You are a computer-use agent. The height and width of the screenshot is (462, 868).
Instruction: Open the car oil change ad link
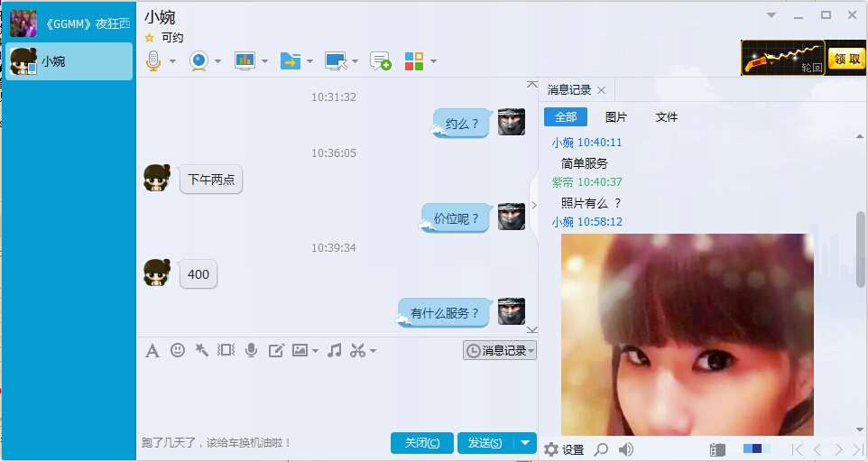point(217,443)
